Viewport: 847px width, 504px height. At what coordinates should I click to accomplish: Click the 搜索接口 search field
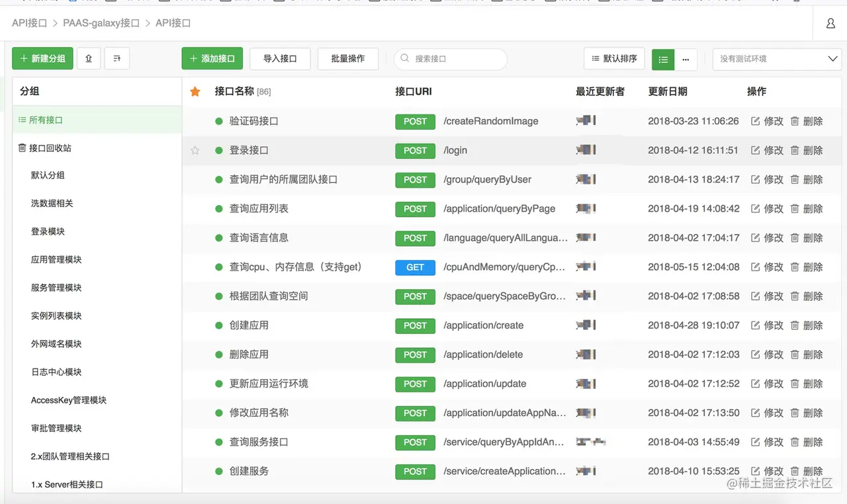[x=451, y=59]
